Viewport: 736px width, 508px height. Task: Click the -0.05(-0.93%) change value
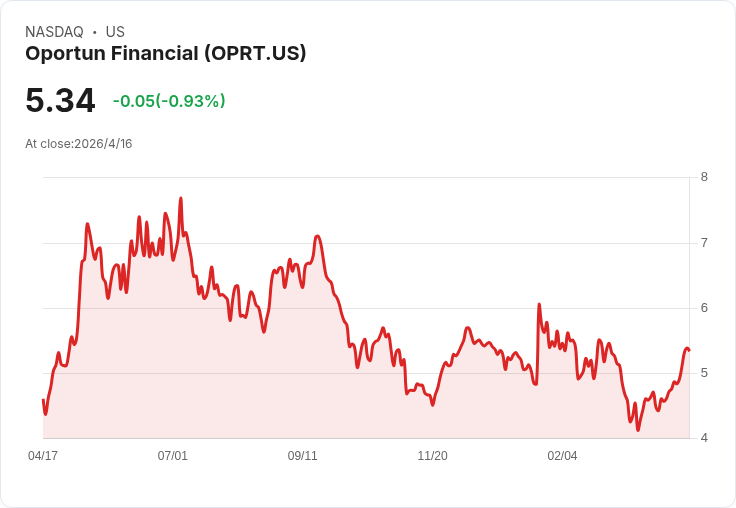169,101
